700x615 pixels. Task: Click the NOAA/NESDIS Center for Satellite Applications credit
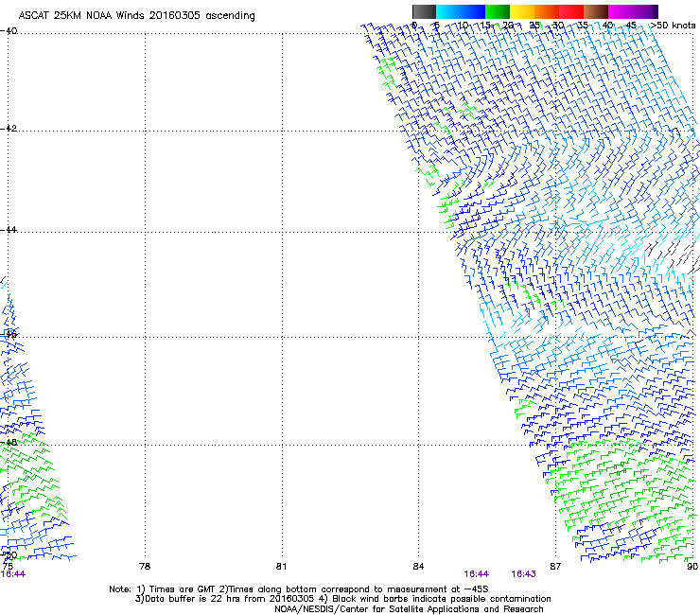point(409,609)
